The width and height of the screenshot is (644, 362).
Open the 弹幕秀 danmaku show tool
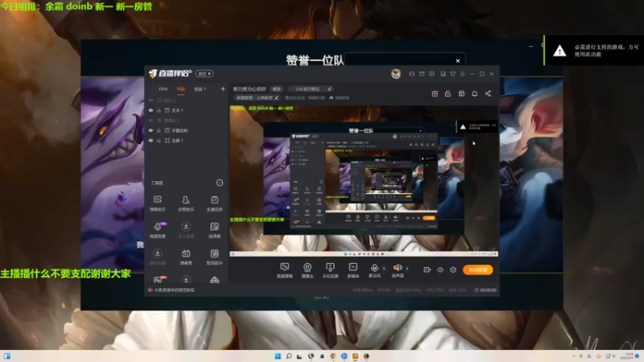click(186, 257)
